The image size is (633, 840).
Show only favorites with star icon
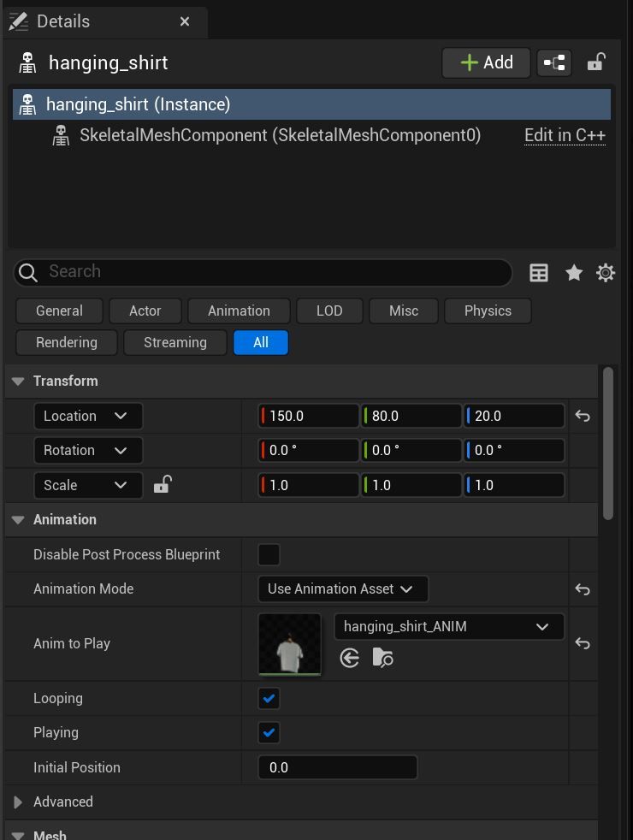(x=574, y=273)
